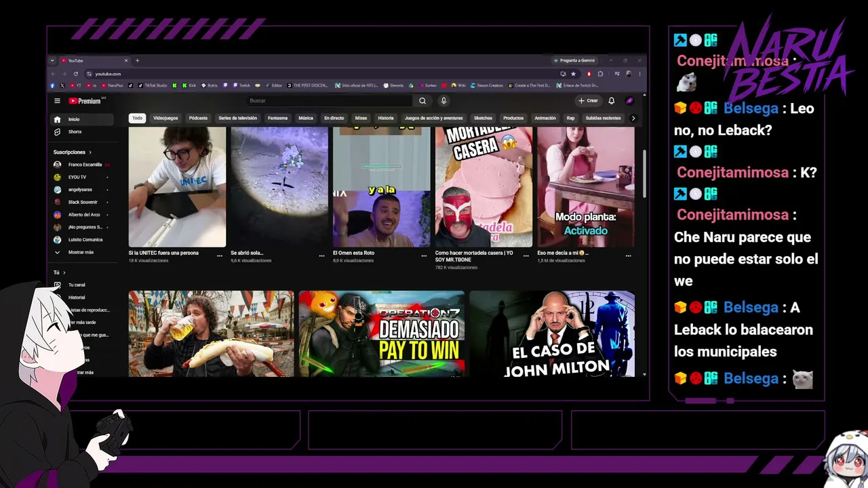Open the NaruPlus bookmark
Image resolution: width=868 pixels, height=488 pixels.
[x=113, y=85]
